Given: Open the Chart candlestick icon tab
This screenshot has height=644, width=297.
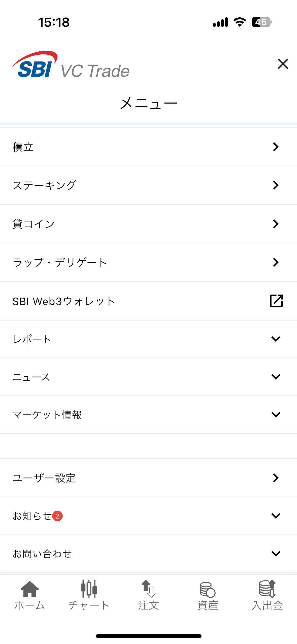Looking at the screenshot, I should (x=89, y=589).
